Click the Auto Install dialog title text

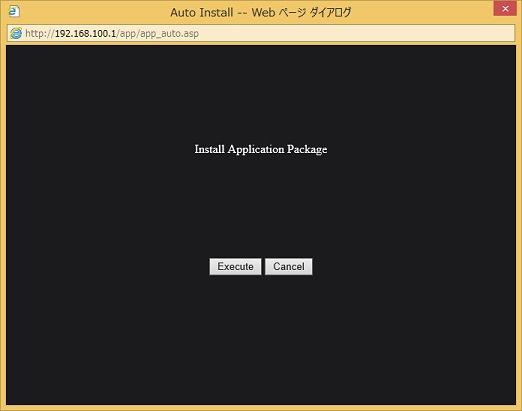(261, 13)
